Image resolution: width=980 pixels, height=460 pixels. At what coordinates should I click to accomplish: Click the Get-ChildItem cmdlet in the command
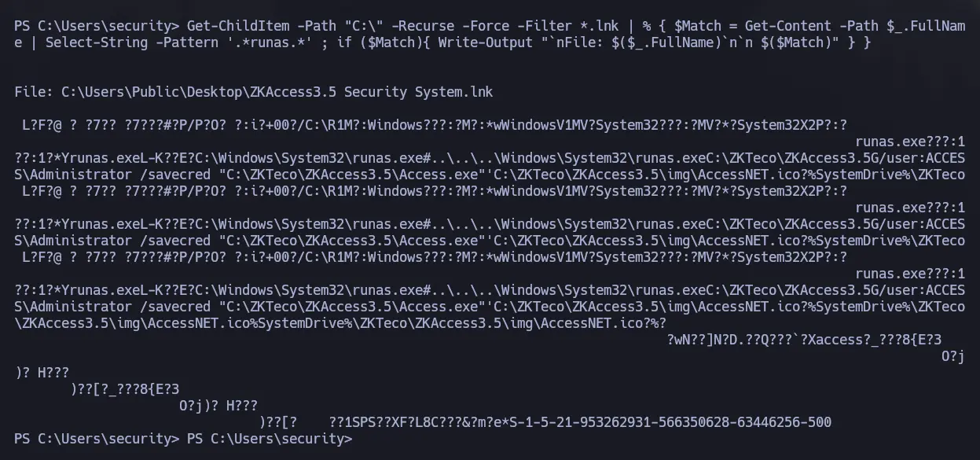click(x=238, y=26)
